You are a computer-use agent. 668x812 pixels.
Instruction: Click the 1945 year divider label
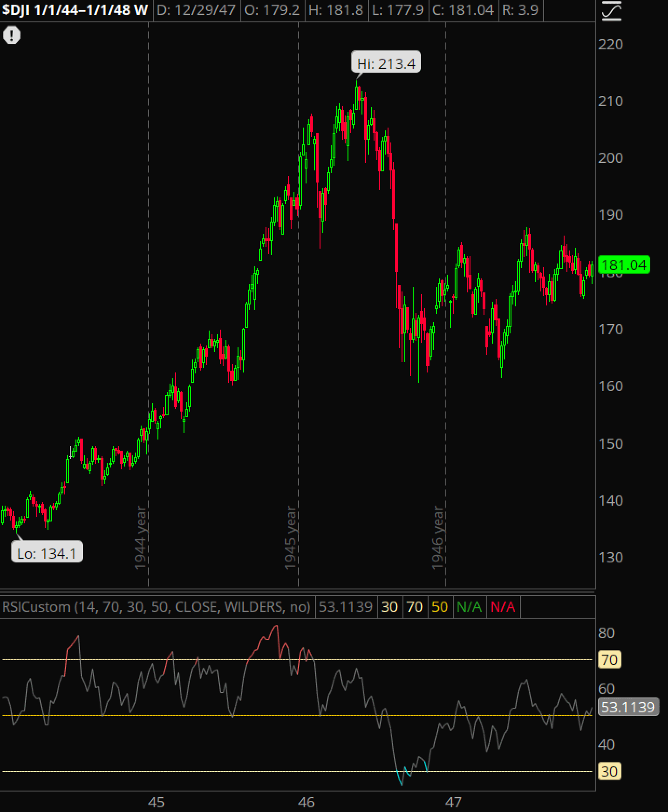point(291,538)
